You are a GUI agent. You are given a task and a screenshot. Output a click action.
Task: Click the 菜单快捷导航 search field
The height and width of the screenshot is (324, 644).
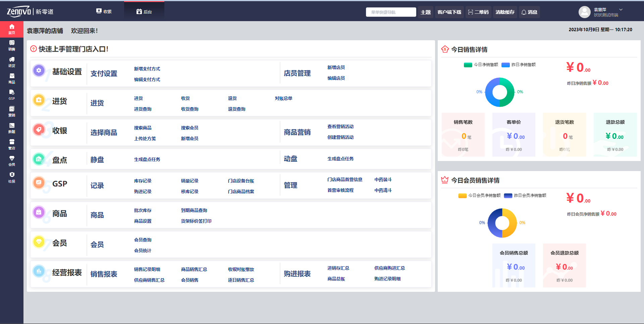[391, 12]
